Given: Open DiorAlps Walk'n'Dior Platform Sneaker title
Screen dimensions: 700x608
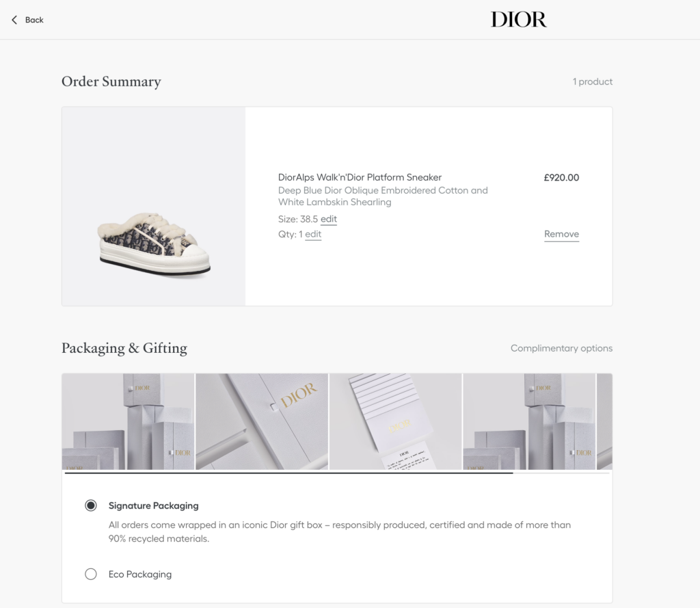Looking at the screenshot, I should 360,177.
